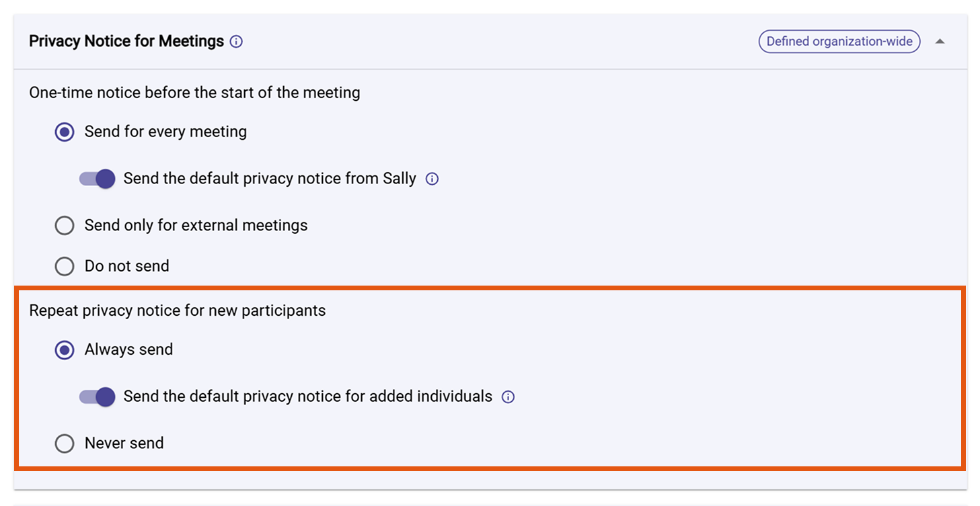Click the Defined organization-wide badge
The height and width of the screenshot is (506, 980).
pyautogui.click(x=839, y=41)
